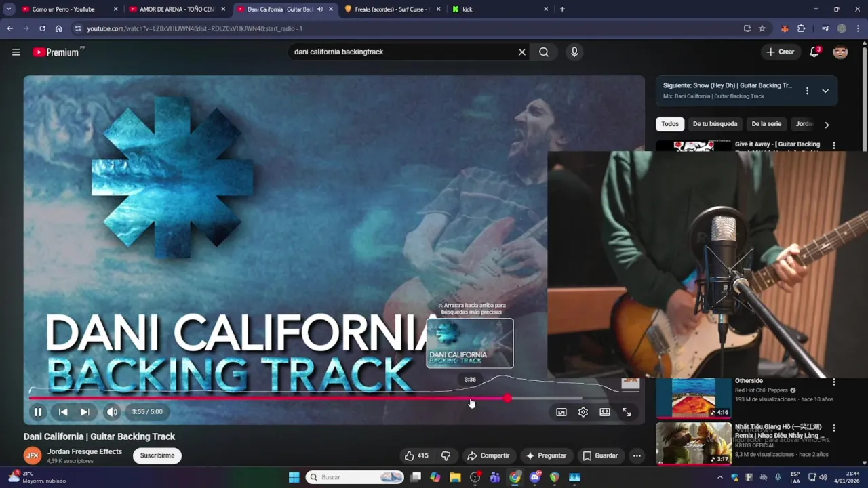This screenshot has width=868, height=488.
Task: Open player settings gear
Action: tap(583, 412)
